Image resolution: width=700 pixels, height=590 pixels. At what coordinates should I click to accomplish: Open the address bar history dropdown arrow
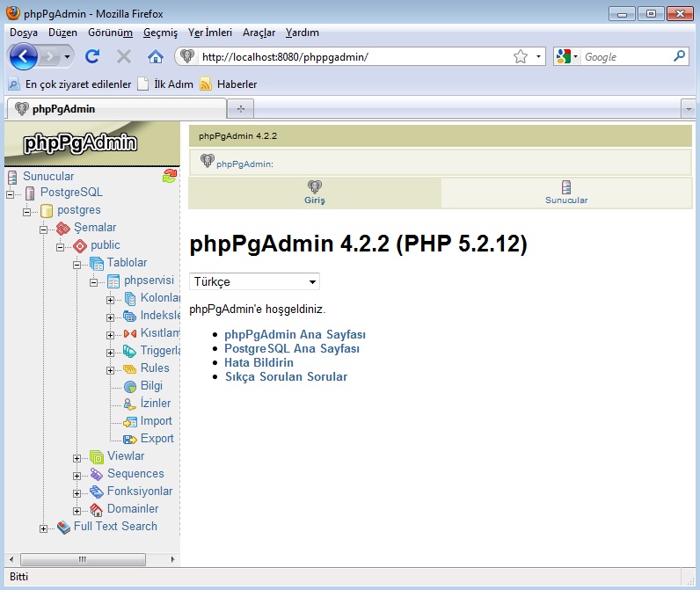[538, 56]
